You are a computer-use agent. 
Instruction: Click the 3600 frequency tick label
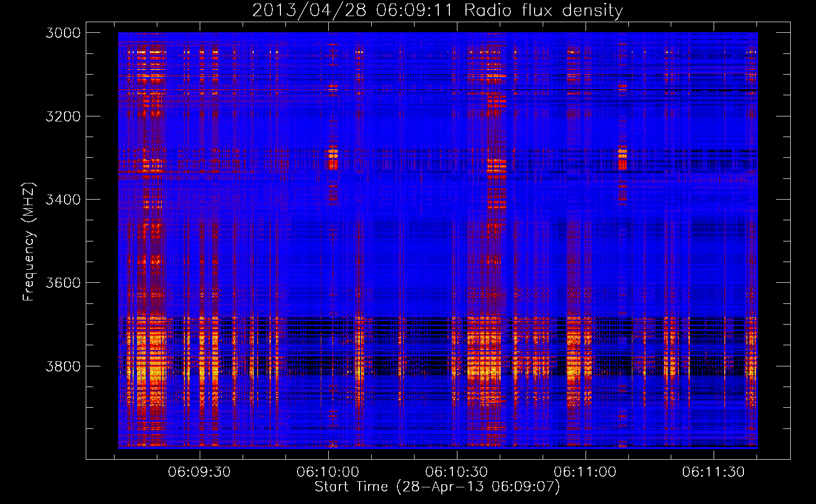63,283
